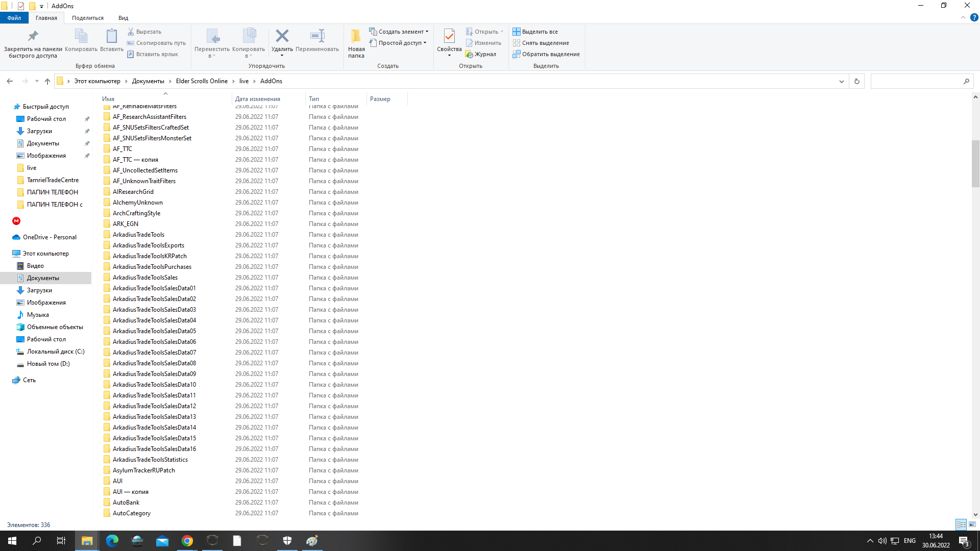Open Новый том (D:) drive

pos(48,364)
